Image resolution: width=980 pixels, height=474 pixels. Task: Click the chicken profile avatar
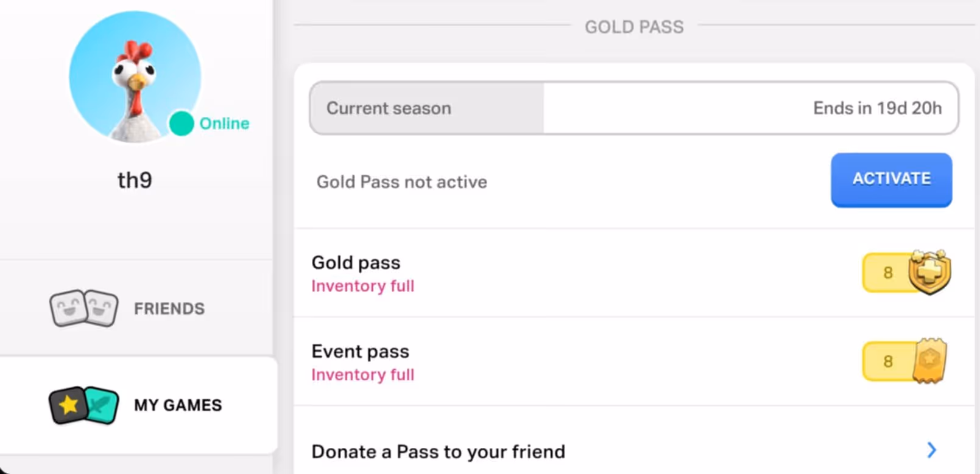(135, 76)
